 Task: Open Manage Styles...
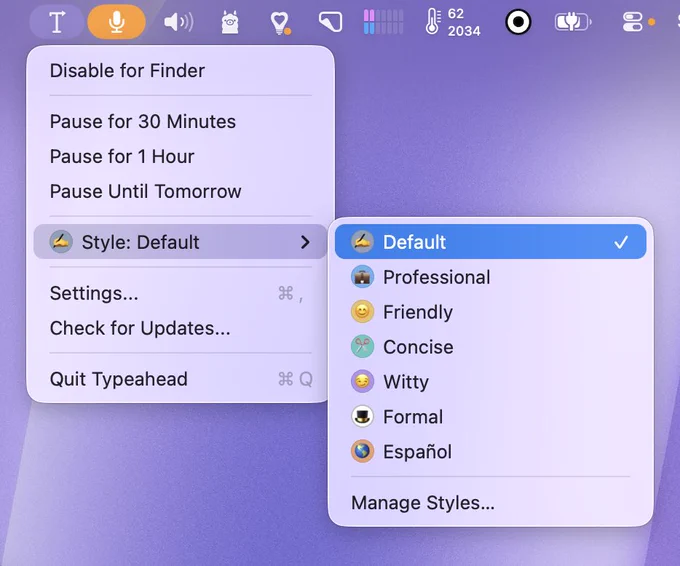490,503
